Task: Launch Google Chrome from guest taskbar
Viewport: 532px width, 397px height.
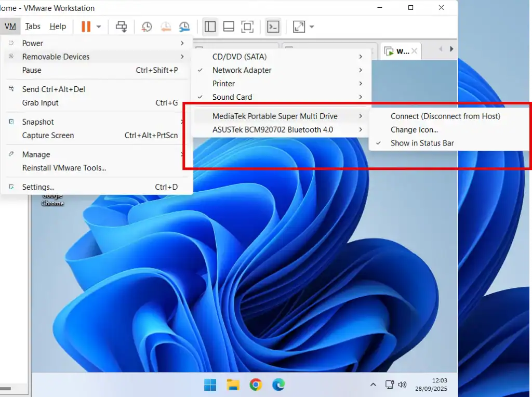Action: coord(256,385)
